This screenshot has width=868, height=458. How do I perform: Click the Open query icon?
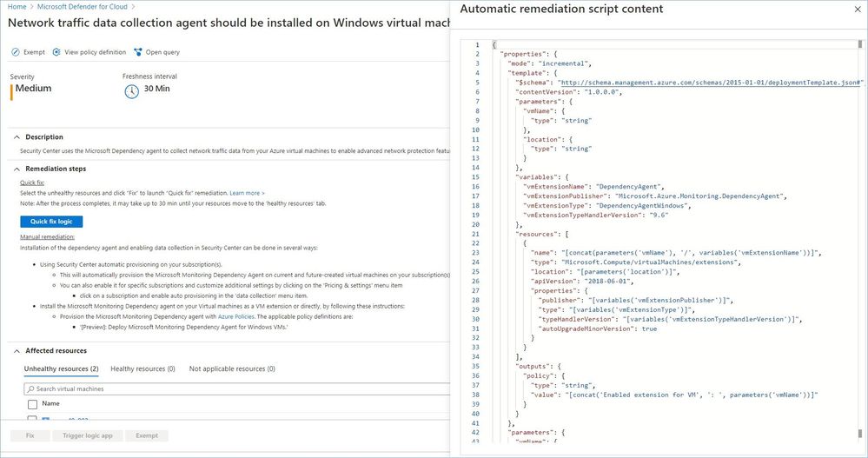click(x=138, y=52)
